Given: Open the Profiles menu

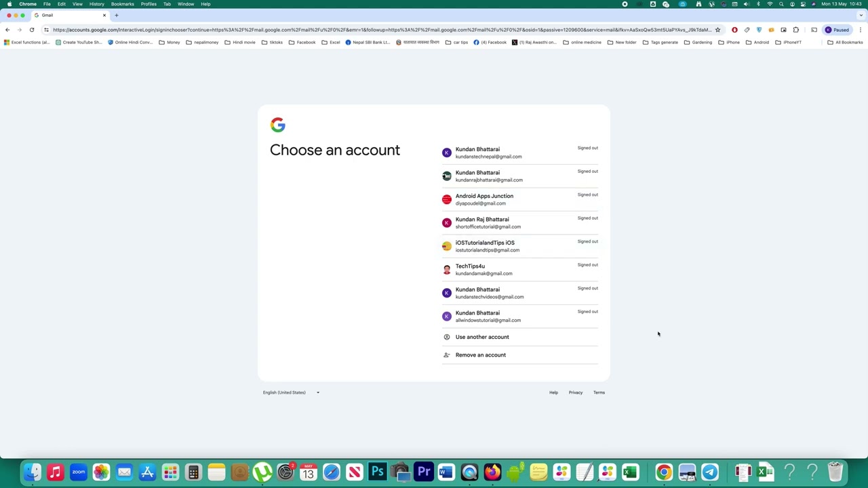Looking at the screenshot, I should tap(149, 4).
